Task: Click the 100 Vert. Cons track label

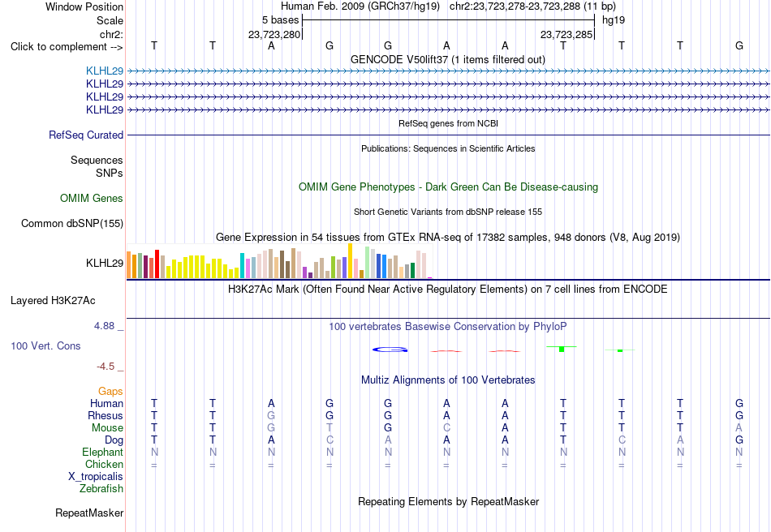Action: pos(45,346)
